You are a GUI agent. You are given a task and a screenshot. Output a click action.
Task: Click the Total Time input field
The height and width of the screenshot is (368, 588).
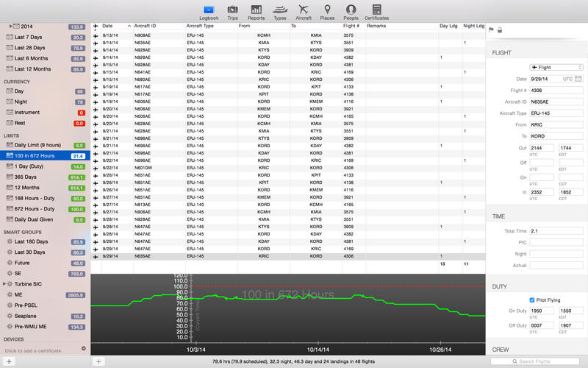click(x=556, y=231)
